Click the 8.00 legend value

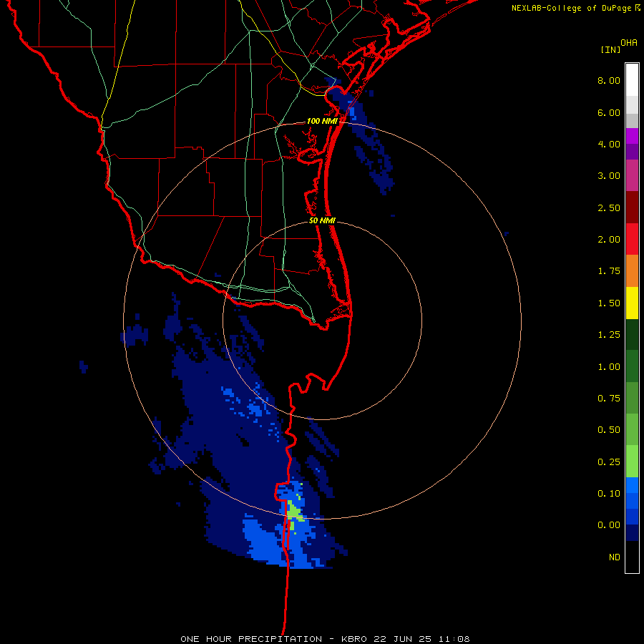[x=609, y=80]
